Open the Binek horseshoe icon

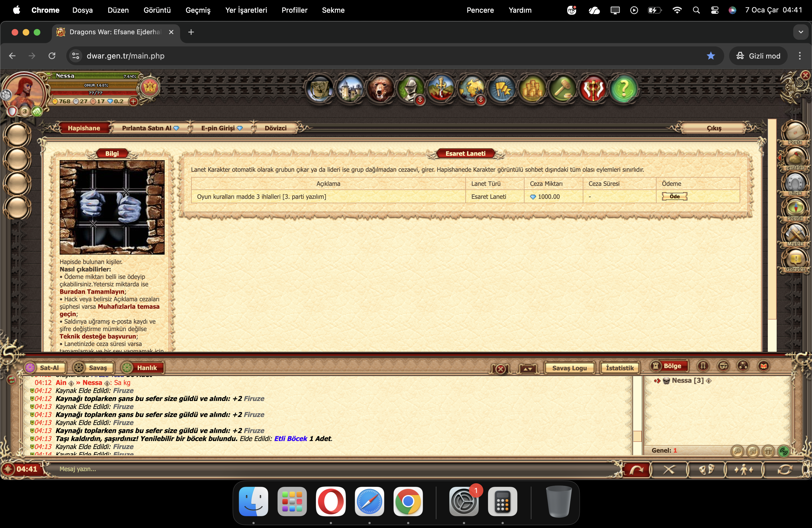(795, 184)
